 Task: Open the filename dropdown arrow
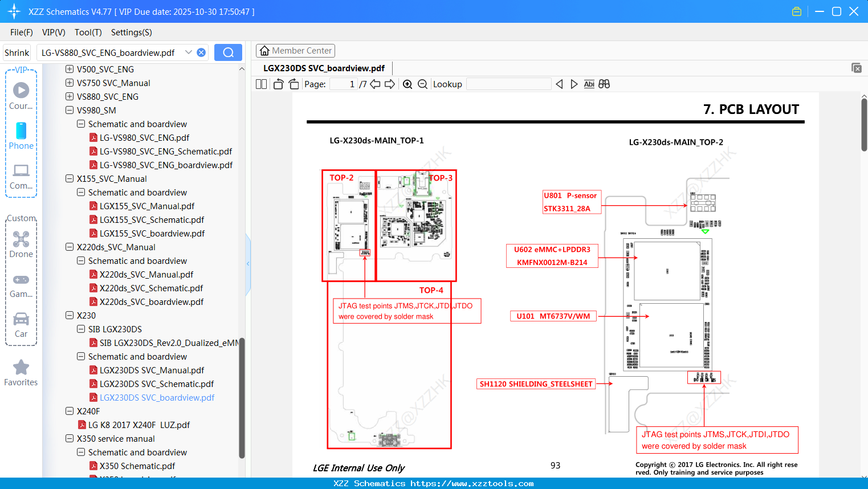coord(189,52)
